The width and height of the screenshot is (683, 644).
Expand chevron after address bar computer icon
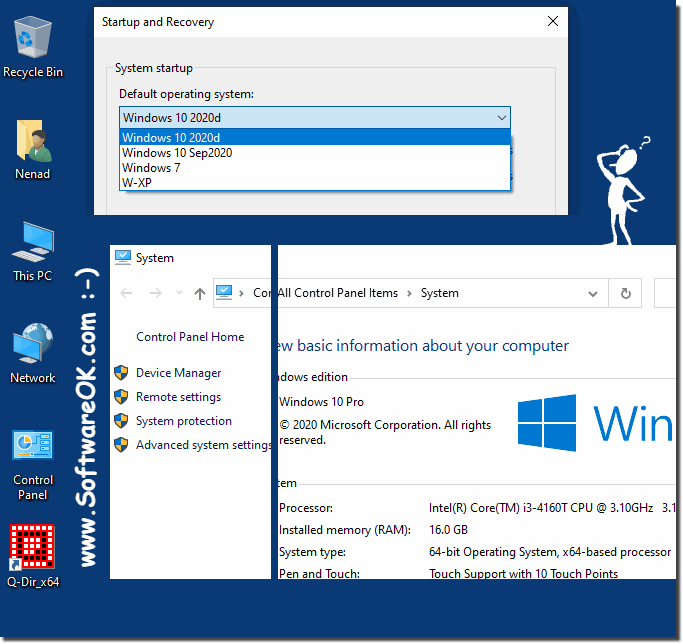click(x=241, y=293)
